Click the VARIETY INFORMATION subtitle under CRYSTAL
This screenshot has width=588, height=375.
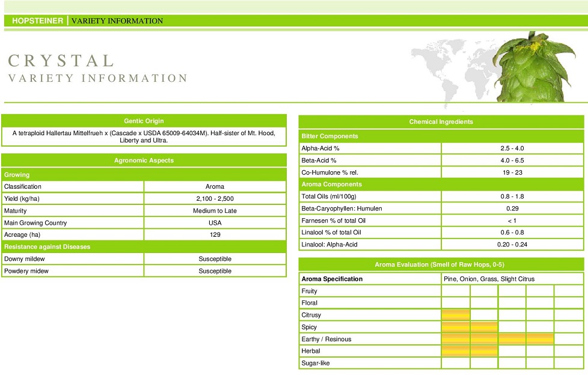tap(97, 78)
